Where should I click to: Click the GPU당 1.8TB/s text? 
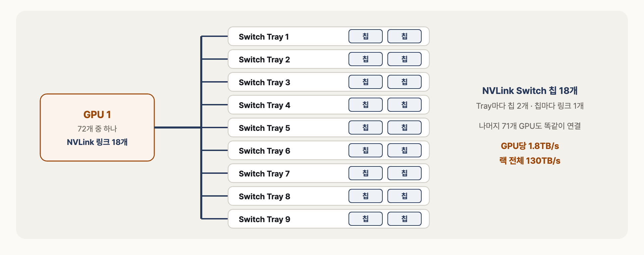click(530, 146)
